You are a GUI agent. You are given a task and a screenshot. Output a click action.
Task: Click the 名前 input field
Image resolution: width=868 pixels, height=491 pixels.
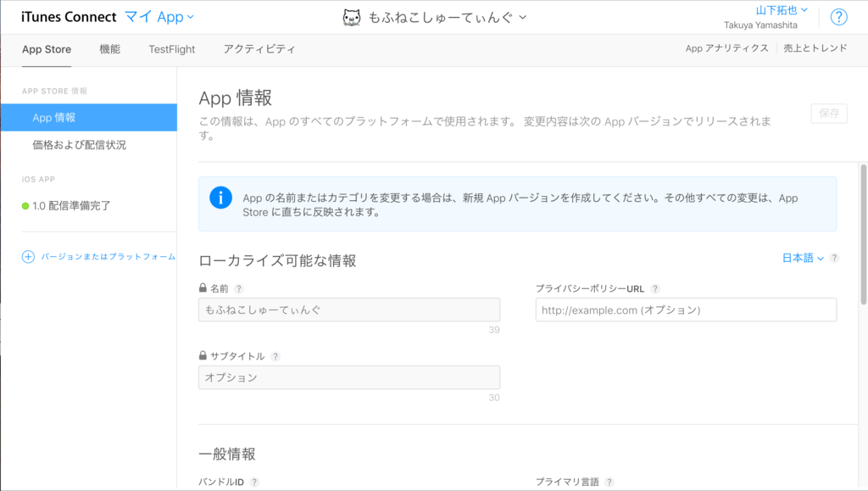[x=349, y=310]
